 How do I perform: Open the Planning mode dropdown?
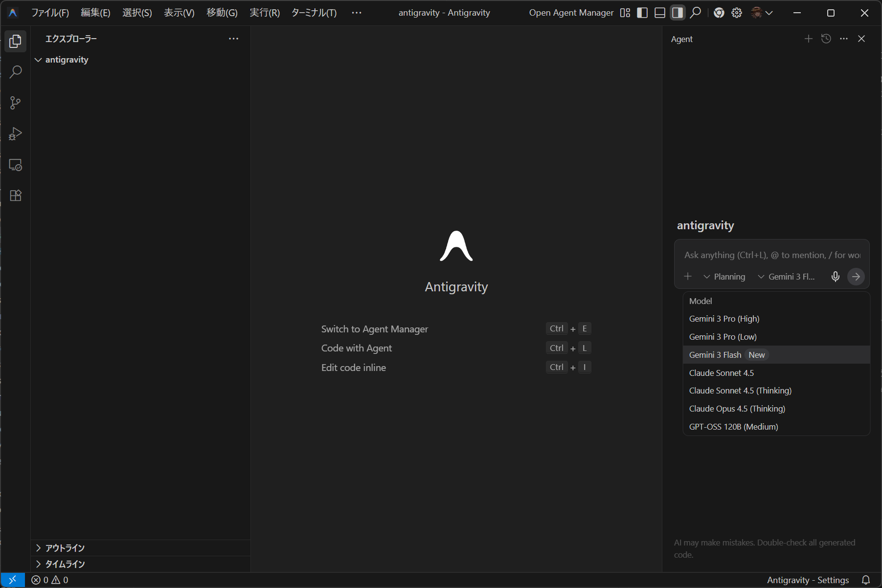click(724, 277)
